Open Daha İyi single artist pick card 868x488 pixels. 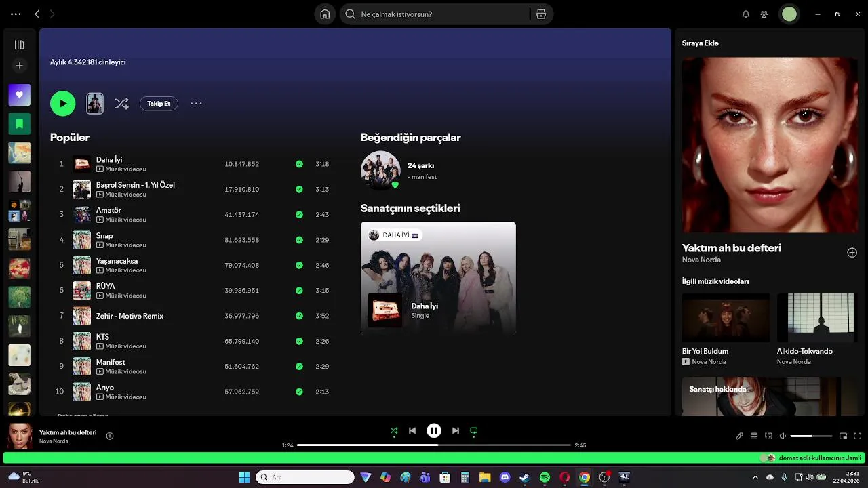tap(438, 278)
